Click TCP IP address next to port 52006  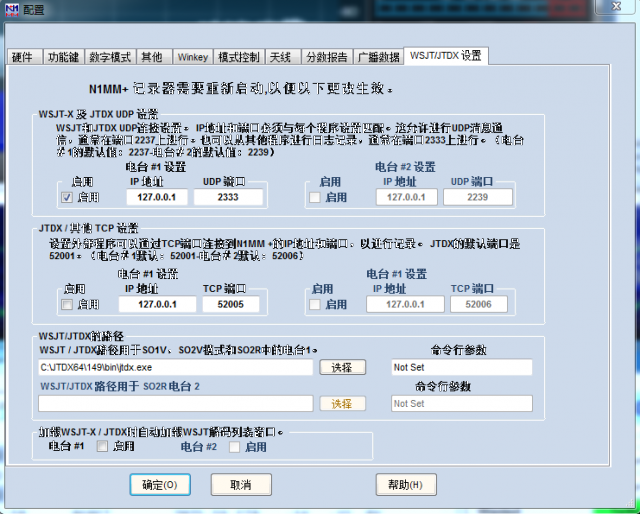(x=405, y=305)
